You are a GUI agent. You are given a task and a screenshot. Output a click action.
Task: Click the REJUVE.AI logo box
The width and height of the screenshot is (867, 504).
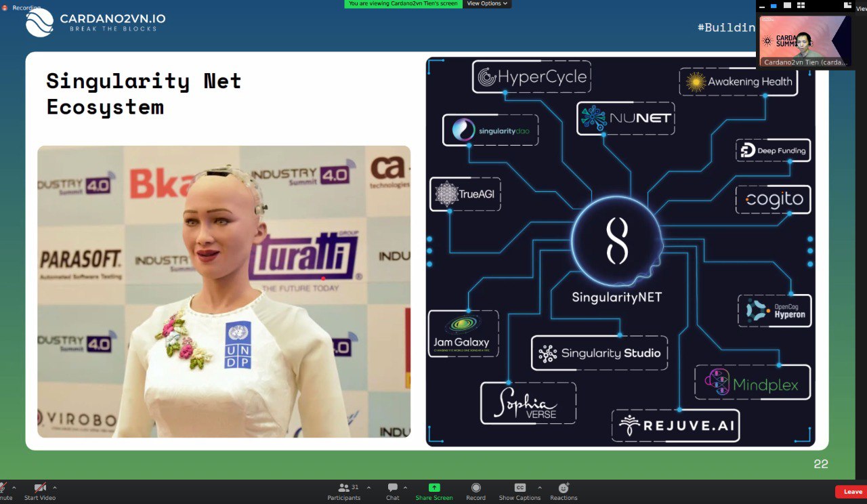[676, 426]
